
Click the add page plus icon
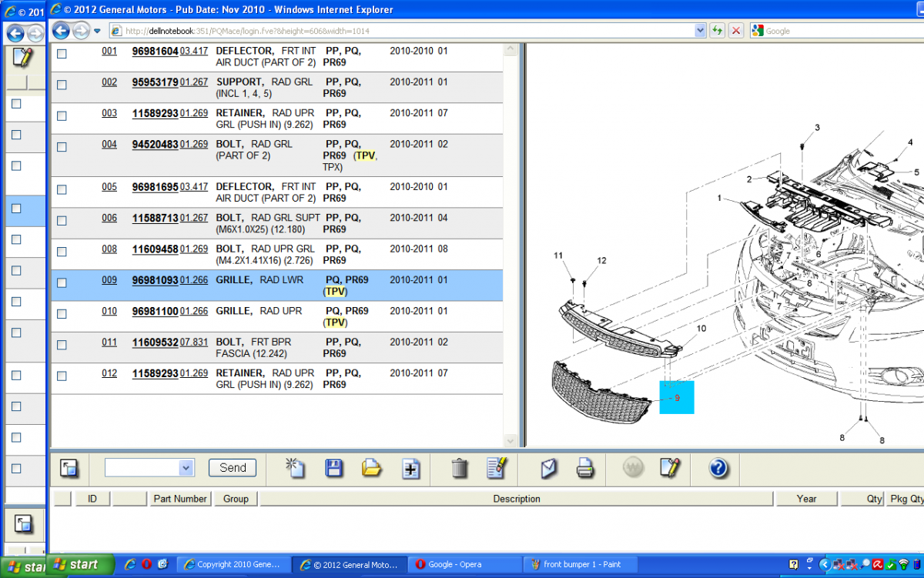coord(411,469)
